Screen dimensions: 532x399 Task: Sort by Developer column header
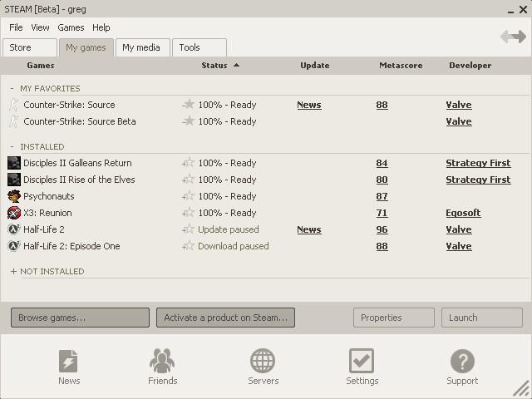pos(470,66)
